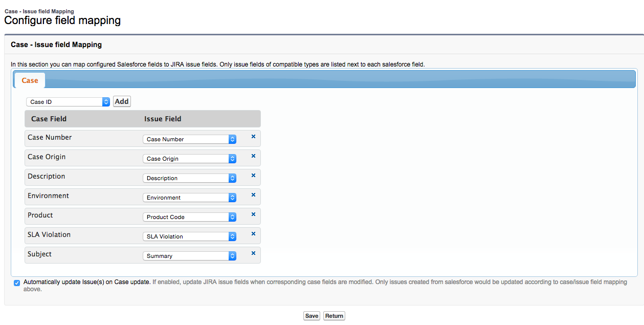
Task: Delete the SLA Violation mapping
Action: coord(253,234)
